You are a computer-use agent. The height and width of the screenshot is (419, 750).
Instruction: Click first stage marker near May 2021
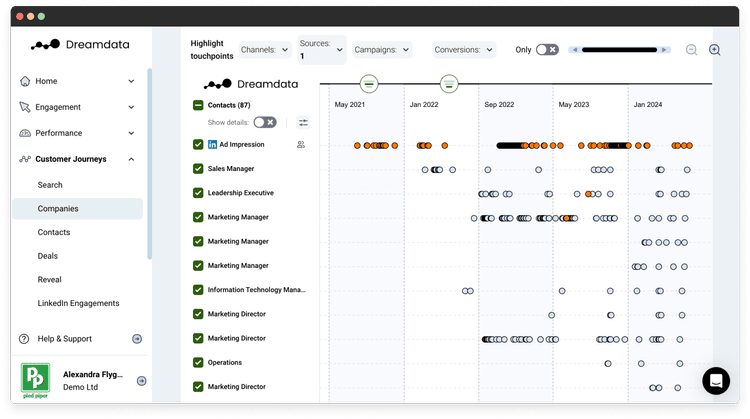pyautogui.click(x=369, y=84)
